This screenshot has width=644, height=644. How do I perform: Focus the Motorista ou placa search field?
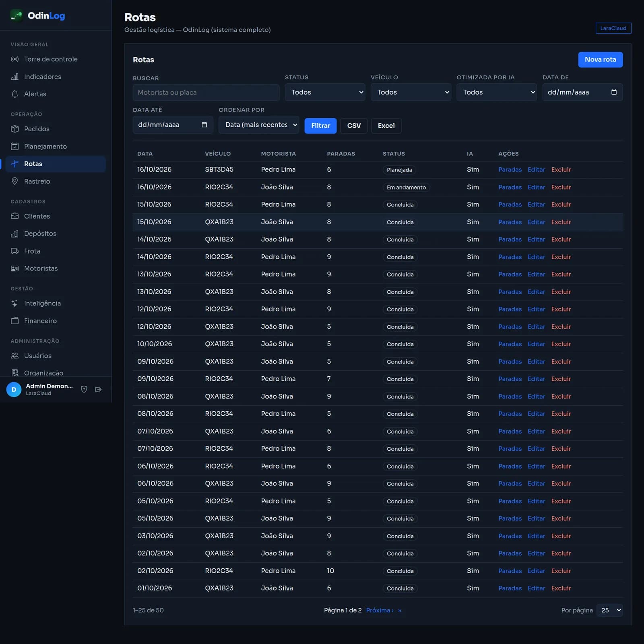click(206, 93)
